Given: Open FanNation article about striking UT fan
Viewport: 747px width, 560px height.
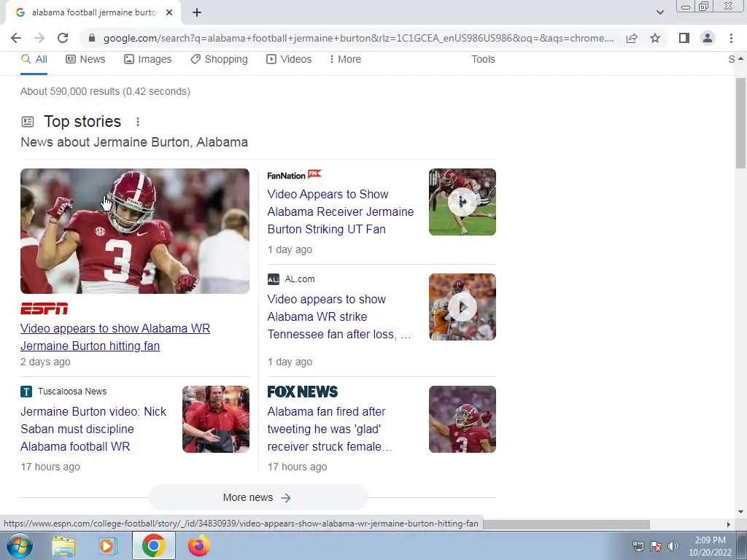Looking at the screenshot, I should [341, 211].
